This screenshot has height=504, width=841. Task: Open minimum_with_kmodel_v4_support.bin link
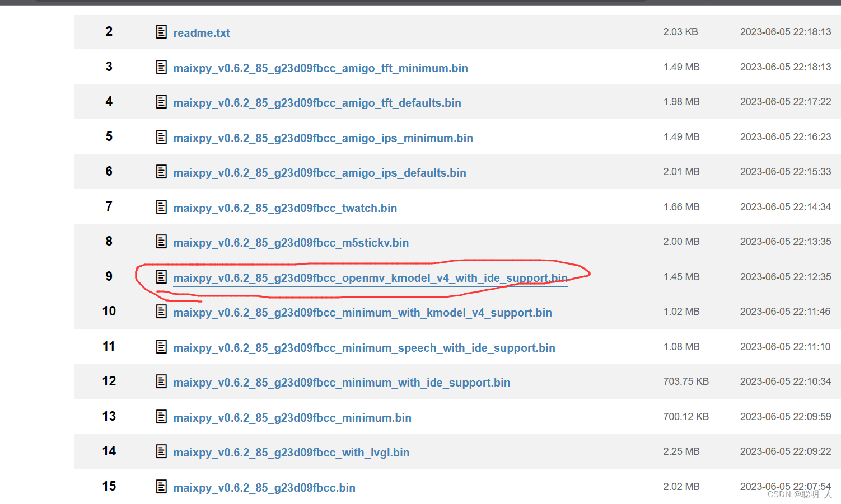pos(362,313)
